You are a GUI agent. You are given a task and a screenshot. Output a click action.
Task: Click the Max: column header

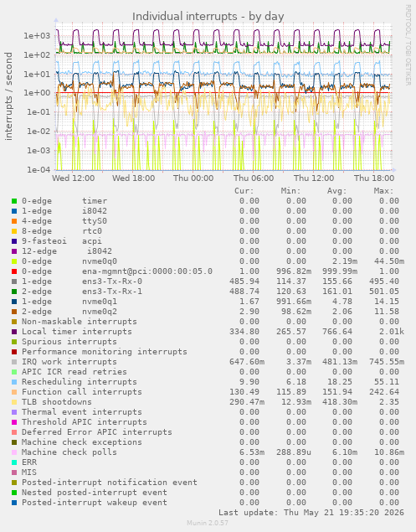pyautogui.click(x=384, y=191)
